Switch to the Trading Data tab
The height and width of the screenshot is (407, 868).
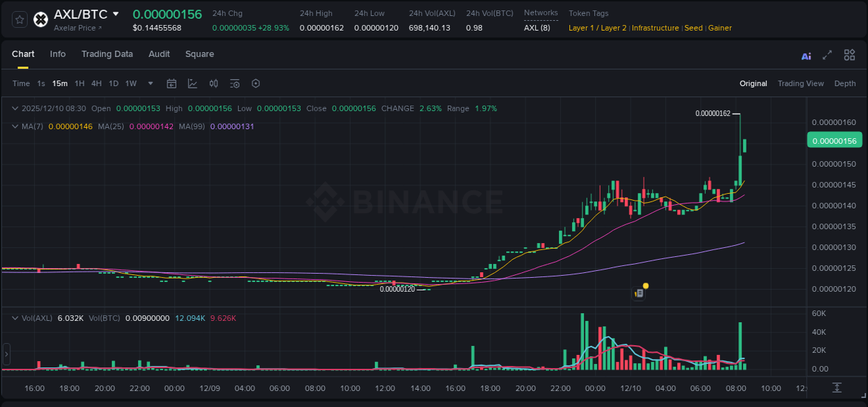[107, 54]
